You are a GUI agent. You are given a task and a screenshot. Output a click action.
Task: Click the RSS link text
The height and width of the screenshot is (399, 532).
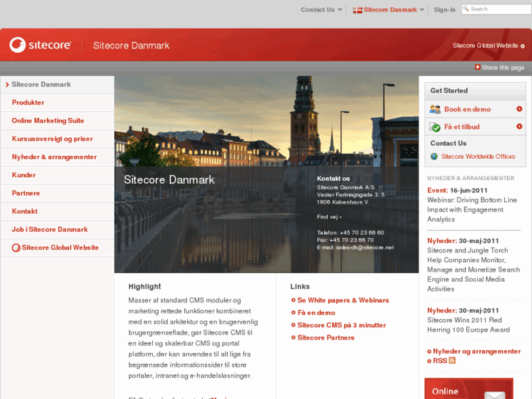[440, 361]
